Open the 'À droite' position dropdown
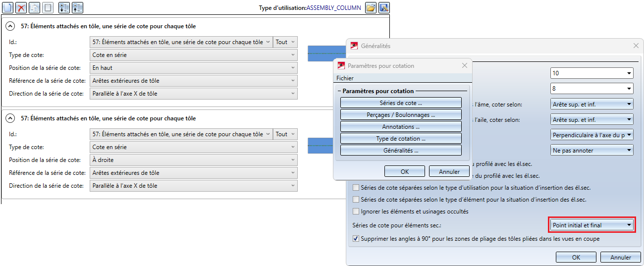644x266 pixels. click(x=194, y=160)
